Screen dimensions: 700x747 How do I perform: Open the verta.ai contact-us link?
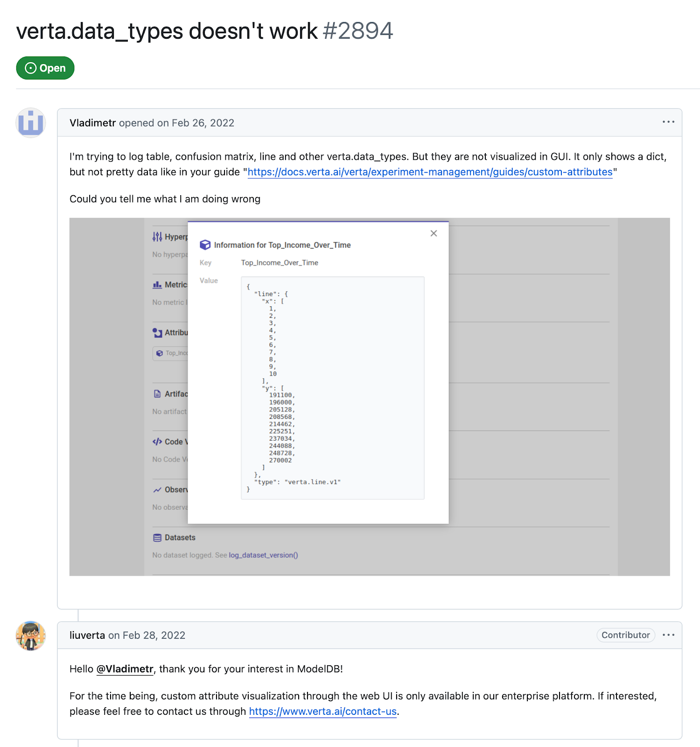[322, 712]
